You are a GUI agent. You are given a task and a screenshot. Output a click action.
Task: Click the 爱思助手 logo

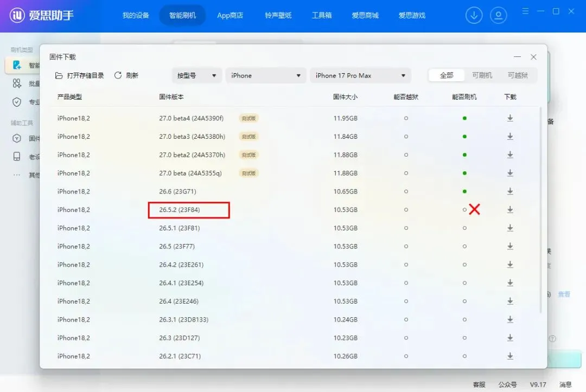(41, 15)
